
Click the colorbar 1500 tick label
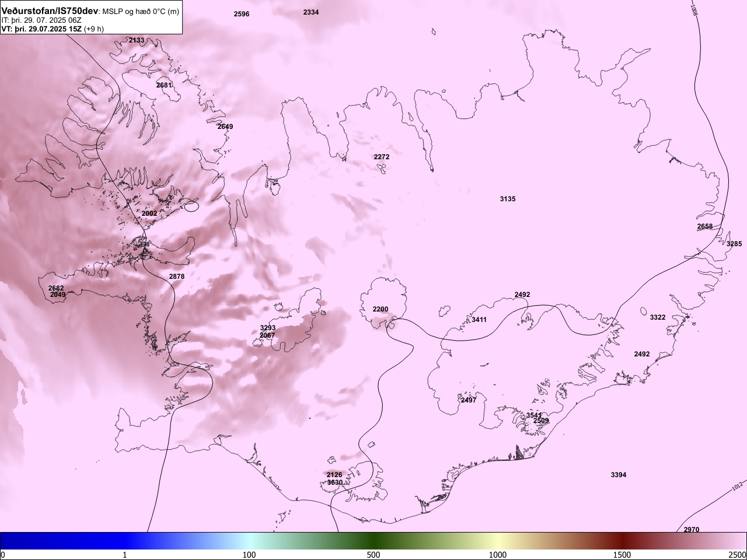[622, 554]
